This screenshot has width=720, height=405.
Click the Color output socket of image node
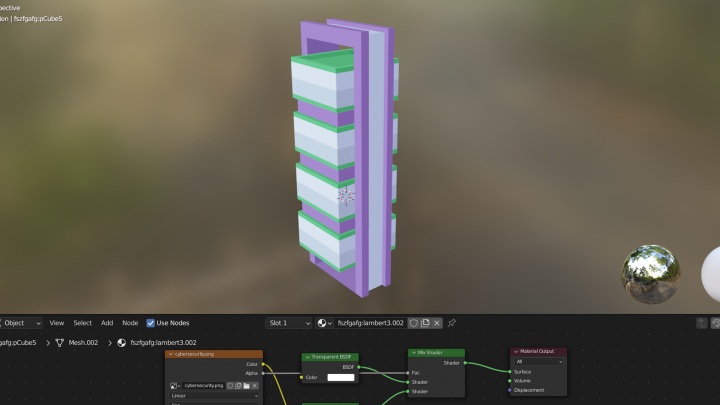coord(263,364)
